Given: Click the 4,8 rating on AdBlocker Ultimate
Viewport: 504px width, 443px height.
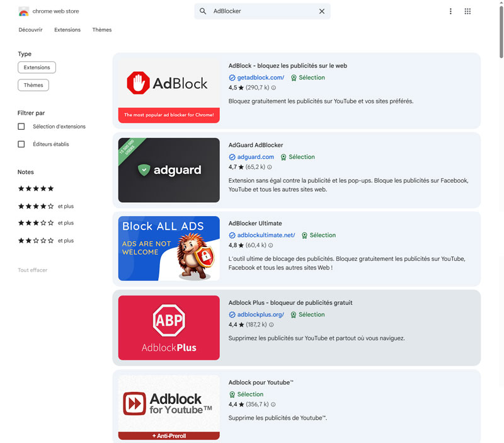Looking at the screenshot, I should click(x=236, y=245).
